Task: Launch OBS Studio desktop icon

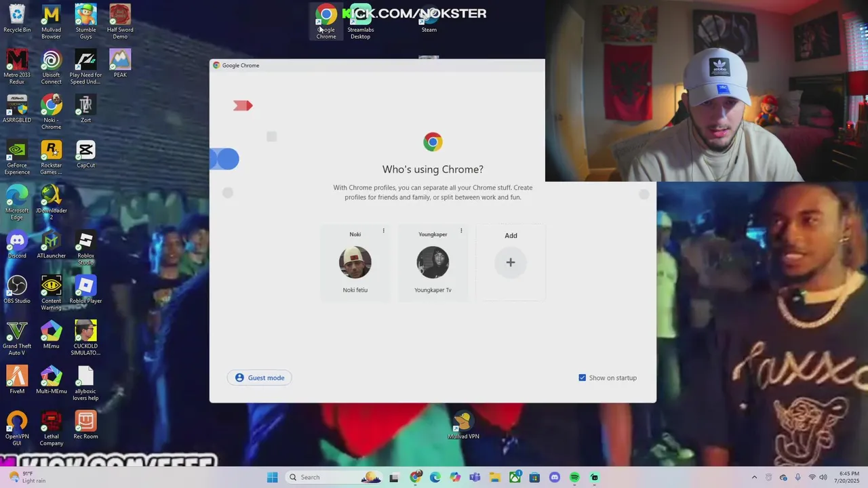Action: (x=17, y=290)
